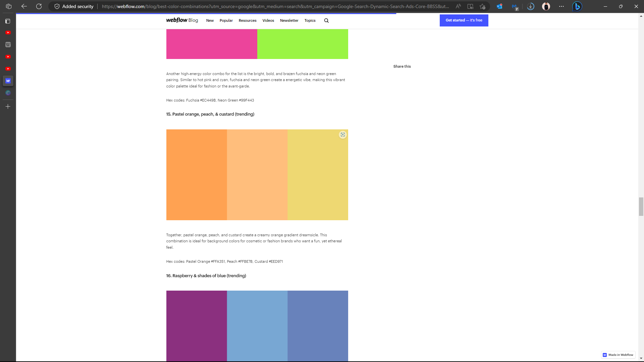Refresh the page with reload icon

[x=39, y=6]
